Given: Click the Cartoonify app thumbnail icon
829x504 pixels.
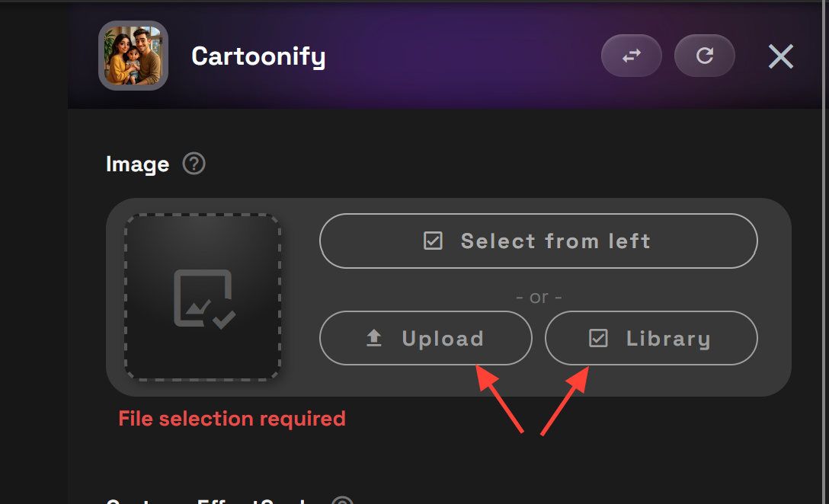Looking at the screenshot, I should [x=133, y=56].
